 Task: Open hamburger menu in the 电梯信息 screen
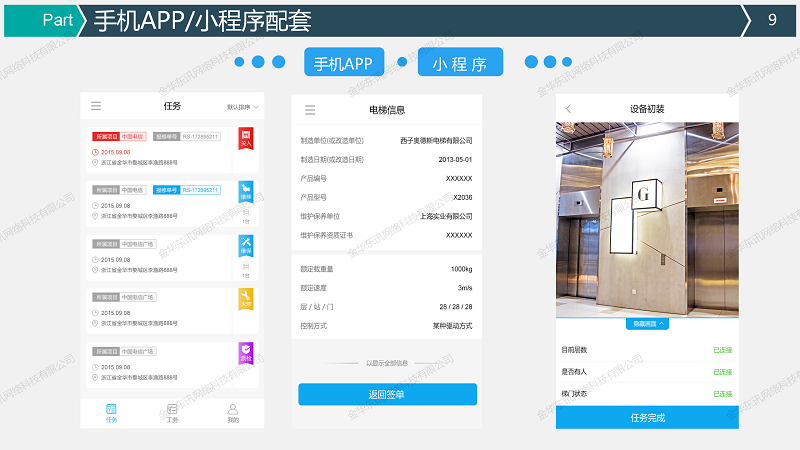(x=310, y=110)
